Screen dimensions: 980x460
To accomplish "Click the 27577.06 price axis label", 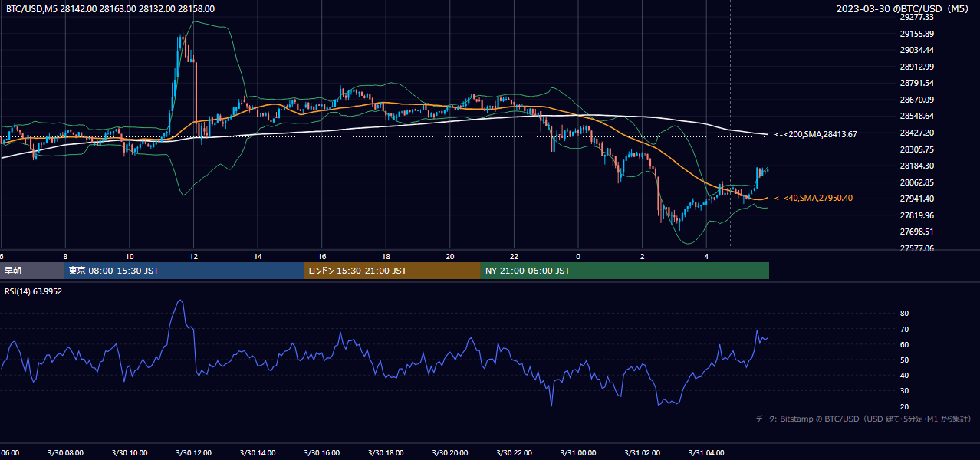I will coord(916,248).
